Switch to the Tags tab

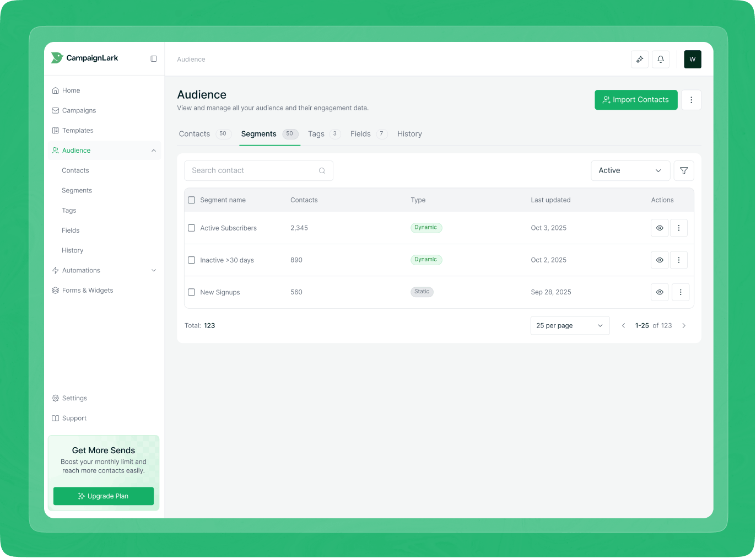[316, 134]
